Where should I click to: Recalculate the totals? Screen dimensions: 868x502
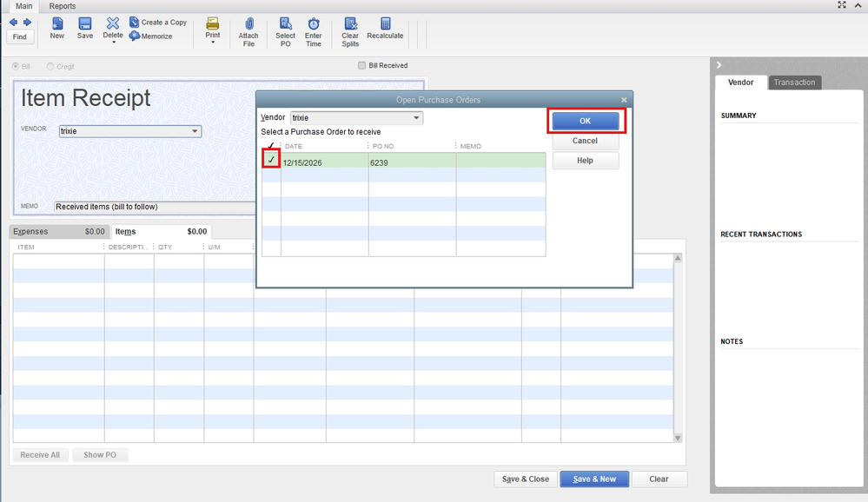tap(385, 28)
